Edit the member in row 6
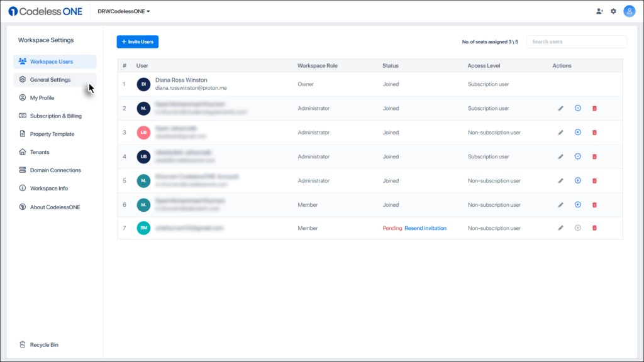 (x=560, y=205)
